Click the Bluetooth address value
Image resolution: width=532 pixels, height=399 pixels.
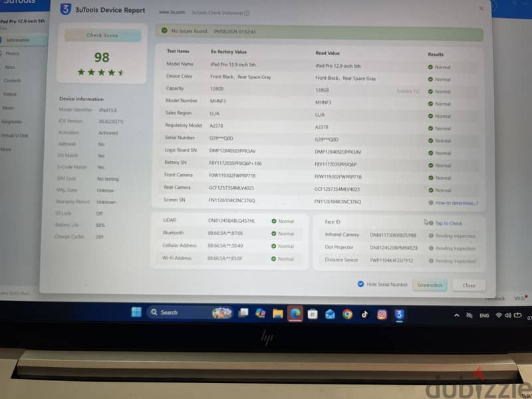click(225, 233)
